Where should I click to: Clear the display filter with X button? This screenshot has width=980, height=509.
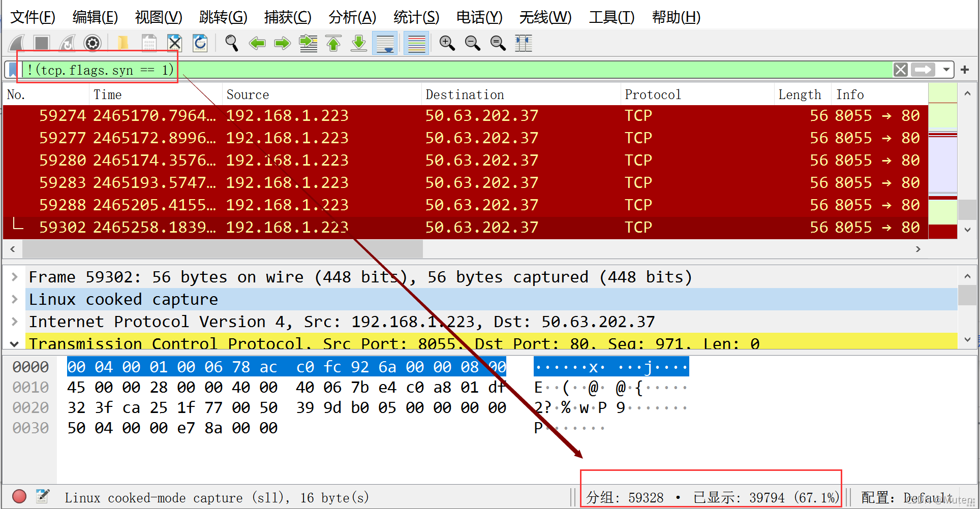click(901, 70)
